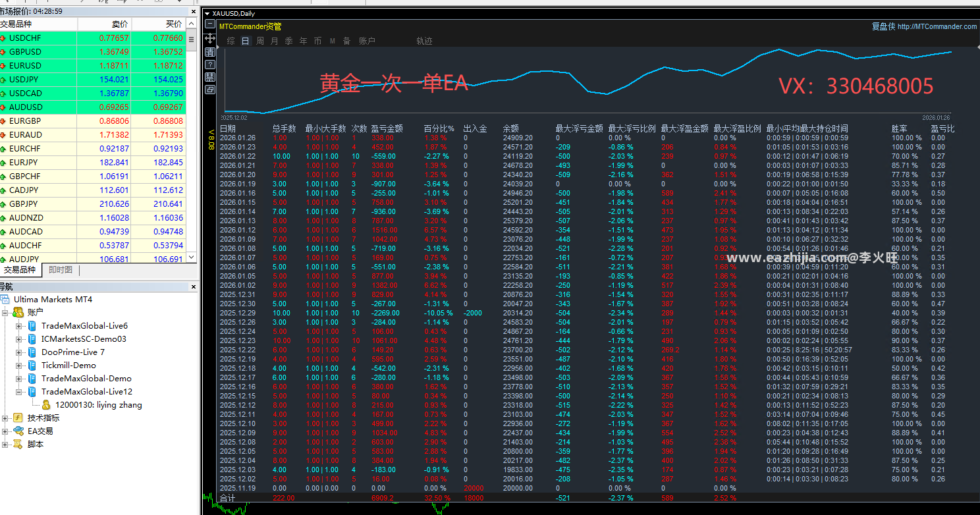Switch to the 月 monthly tab
Viewport: 980px width, 515px height.
[275, 41]
